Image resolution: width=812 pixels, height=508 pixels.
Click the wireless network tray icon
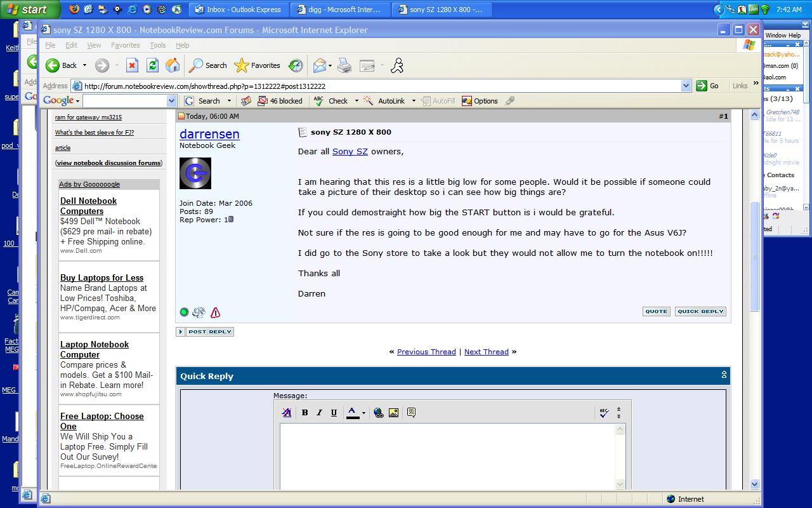click(765, 10)
